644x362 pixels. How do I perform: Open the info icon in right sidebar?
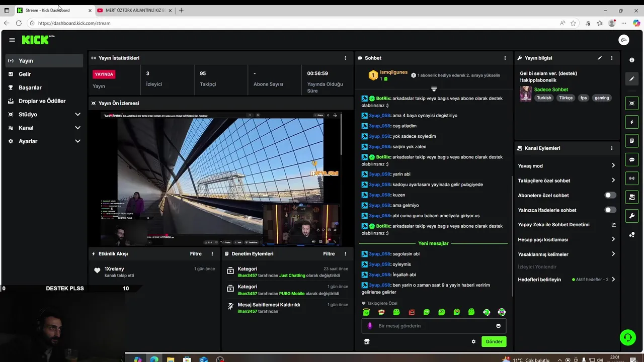click(x=632, y=60)
